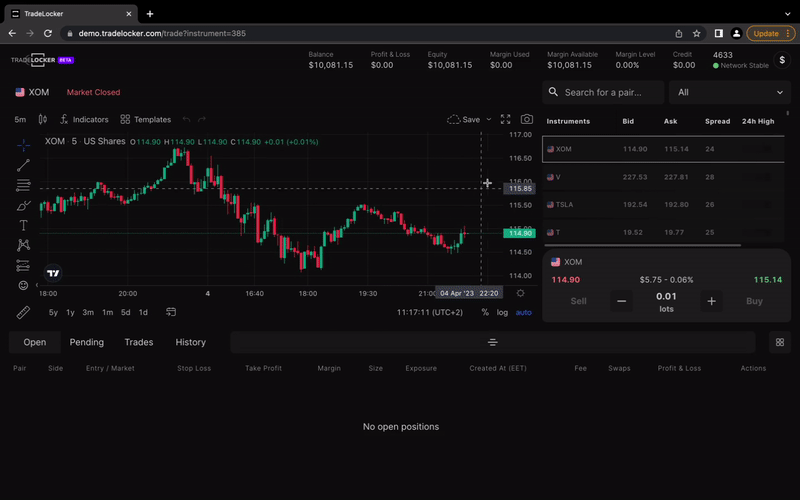Screen dimensions: 800x500
Task: Save the chart layout
Action: coord(463,119)
